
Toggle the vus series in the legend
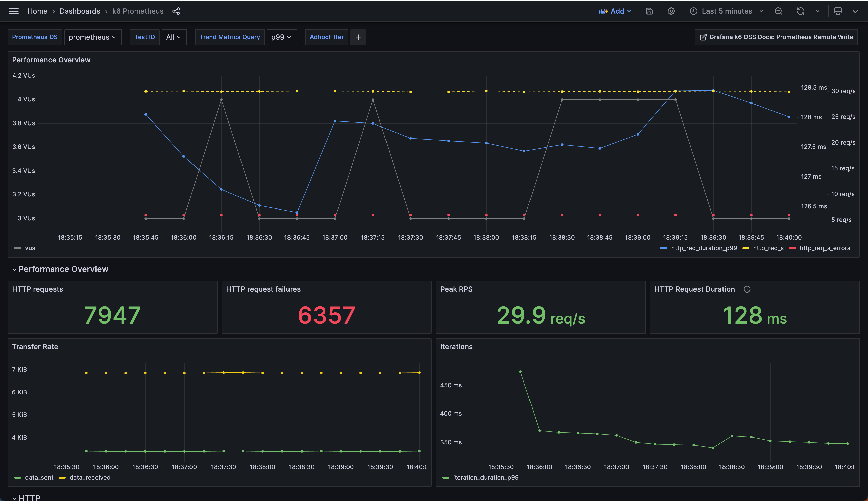(x=30, y=248)
